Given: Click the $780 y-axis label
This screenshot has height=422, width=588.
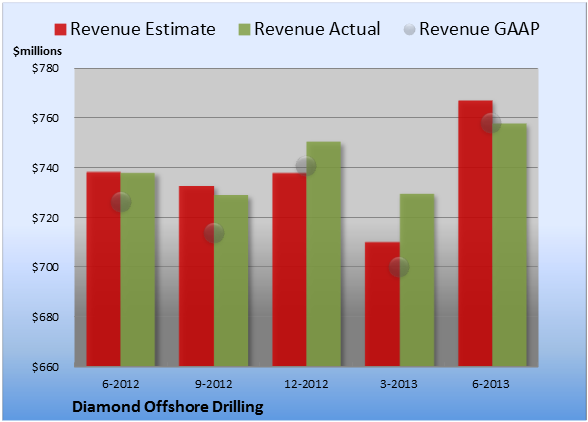Looking at the screenshot, I should [45, 68].
